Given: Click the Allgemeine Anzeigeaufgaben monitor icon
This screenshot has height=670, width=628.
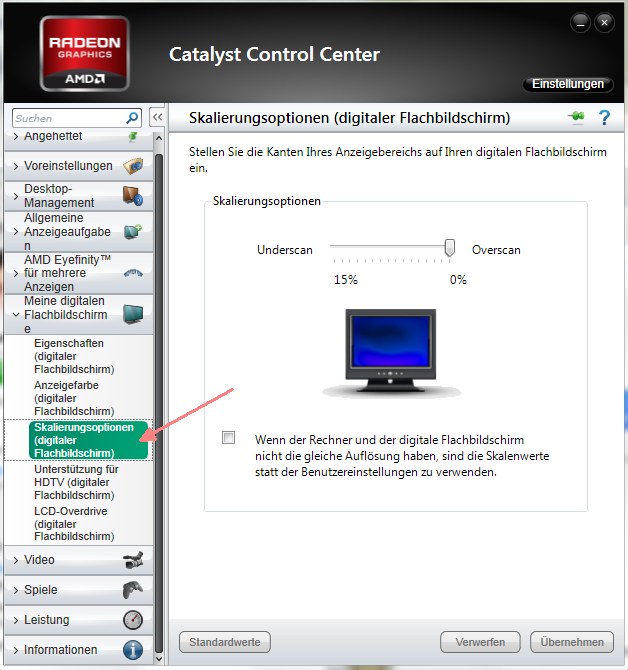Looking at the screenshot, I should click(x=133, y=232).
